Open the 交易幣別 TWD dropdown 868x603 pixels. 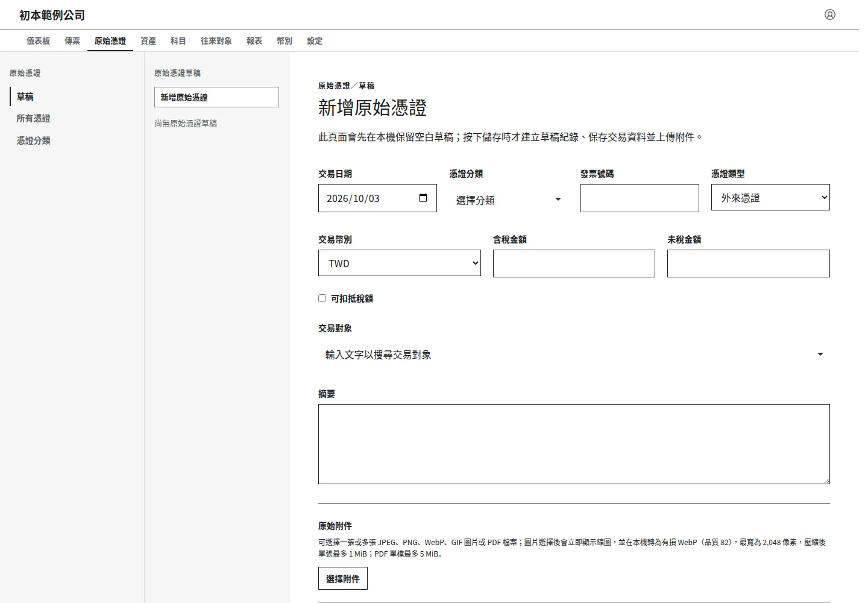400,263
